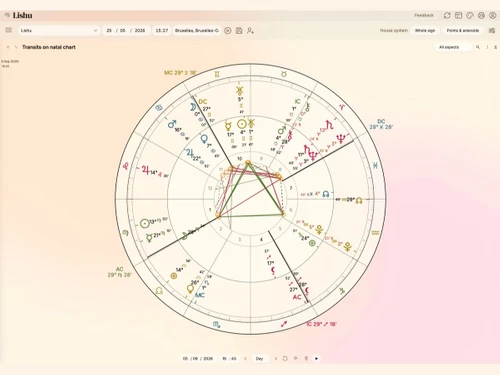Click the IC 29° 18' label

[x=321, y=324]
